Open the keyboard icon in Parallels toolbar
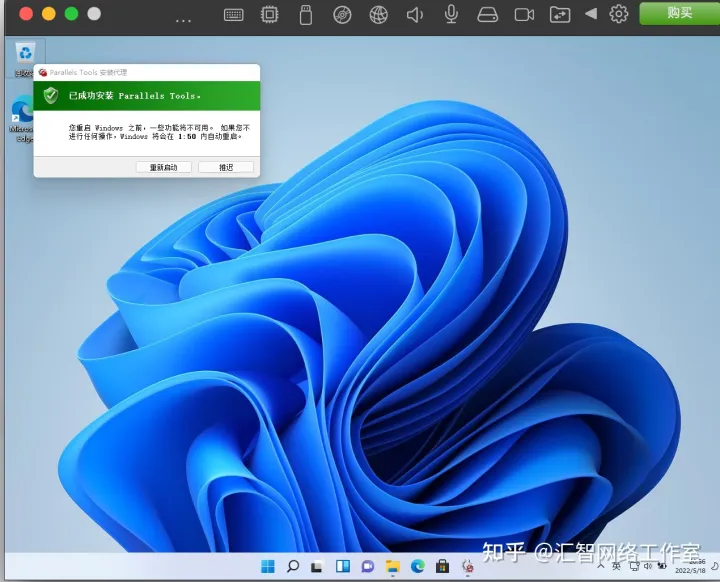The height and width of the screenshot is (582, 720). coord(233,15)
